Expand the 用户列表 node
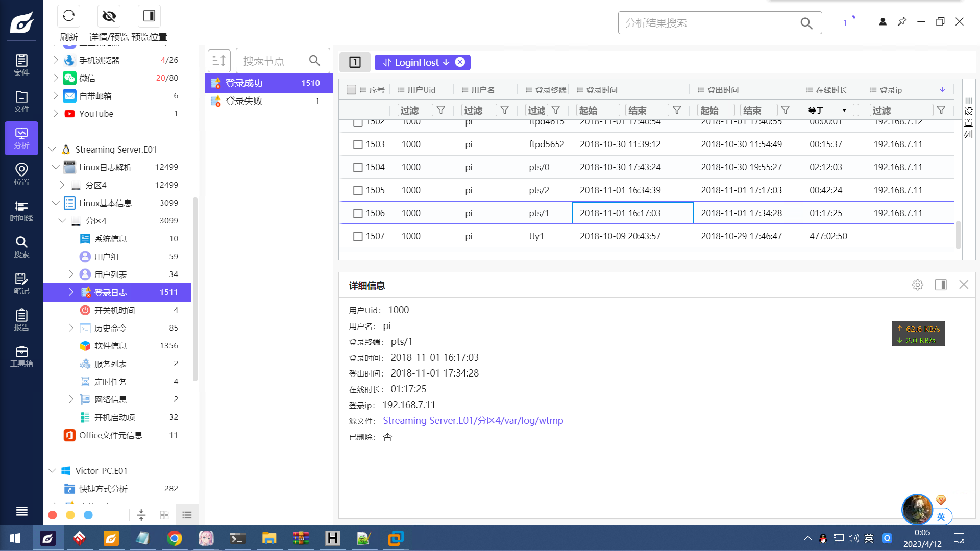Screen dimensions: 980x551 click(71, 274)
